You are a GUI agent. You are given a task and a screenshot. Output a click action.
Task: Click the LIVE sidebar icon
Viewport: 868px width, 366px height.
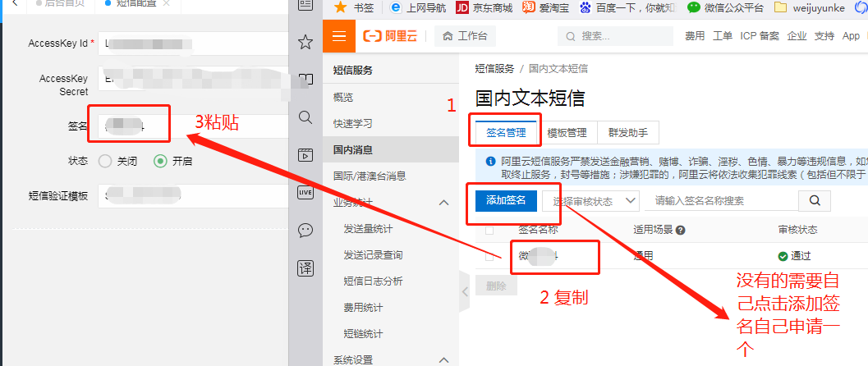(x=305, y=192)
